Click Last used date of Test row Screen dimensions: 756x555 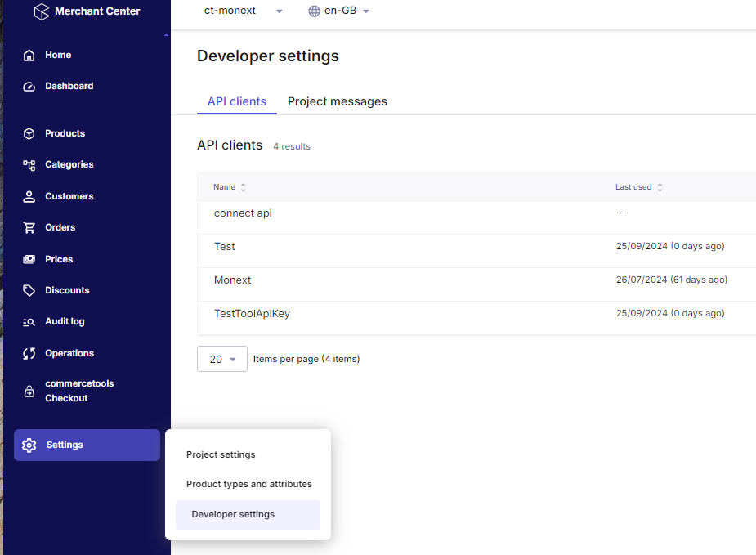coord(670,246)
